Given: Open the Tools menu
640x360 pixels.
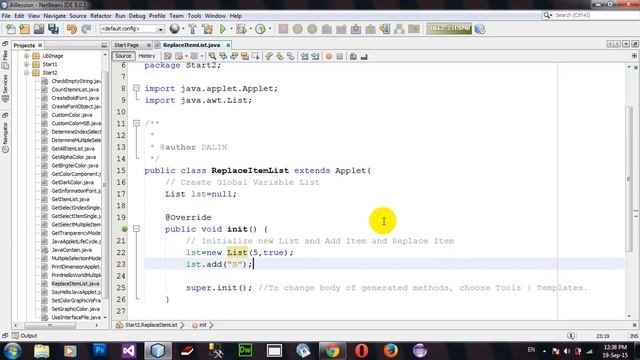Looking at the screenshot, I should click(x=195, y=16).
